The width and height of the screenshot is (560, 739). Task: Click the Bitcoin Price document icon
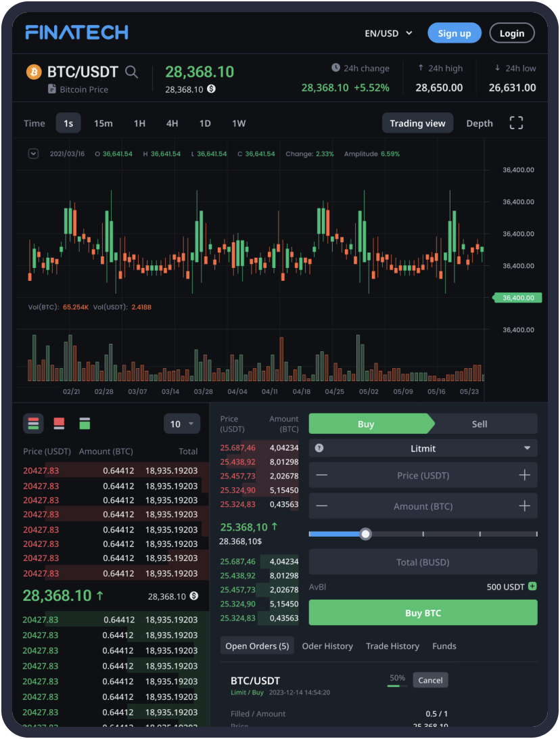pos(52,89)
